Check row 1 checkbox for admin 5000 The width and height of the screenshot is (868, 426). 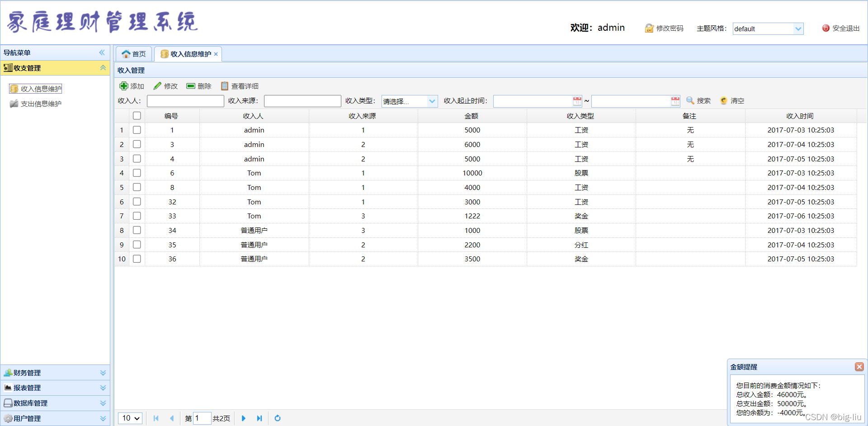coord(137,130)
